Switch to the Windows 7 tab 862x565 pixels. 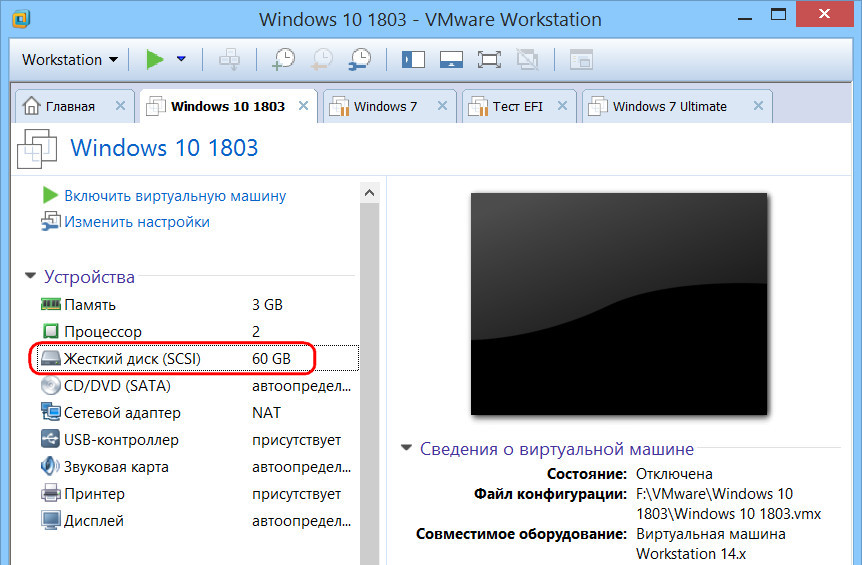(x=389, y=106)
